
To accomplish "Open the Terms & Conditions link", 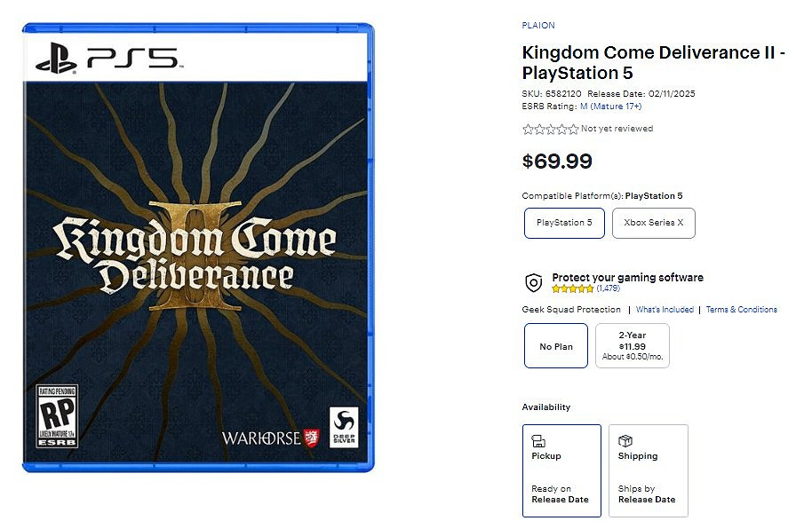I will pos(741,310).
